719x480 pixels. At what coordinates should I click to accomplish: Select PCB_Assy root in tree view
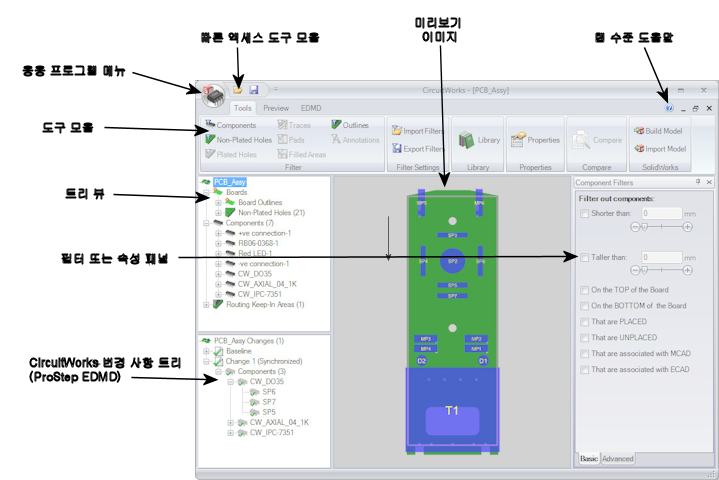pyautogui.click(x=230, y=182)
